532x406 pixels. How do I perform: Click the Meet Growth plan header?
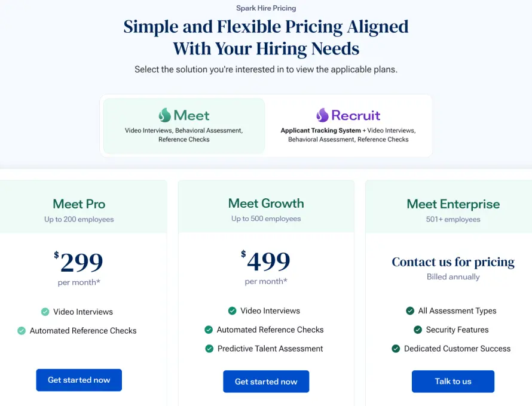pos(266,204)
